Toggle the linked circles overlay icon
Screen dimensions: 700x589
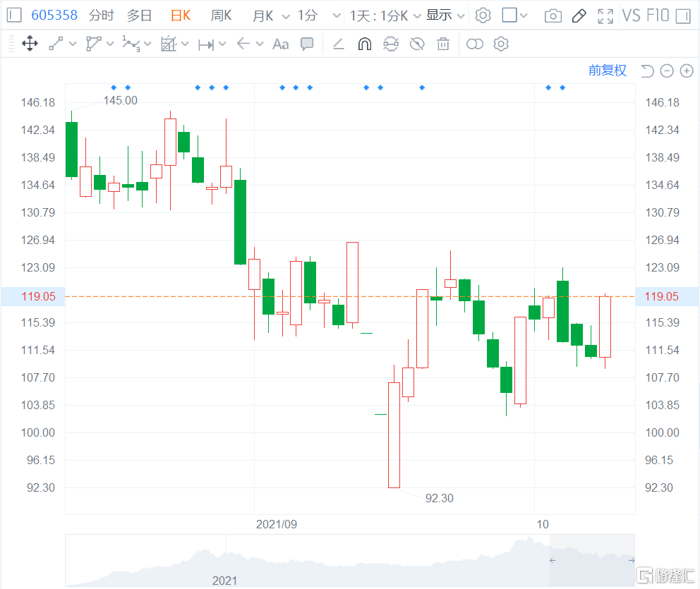tap(475, 44)
